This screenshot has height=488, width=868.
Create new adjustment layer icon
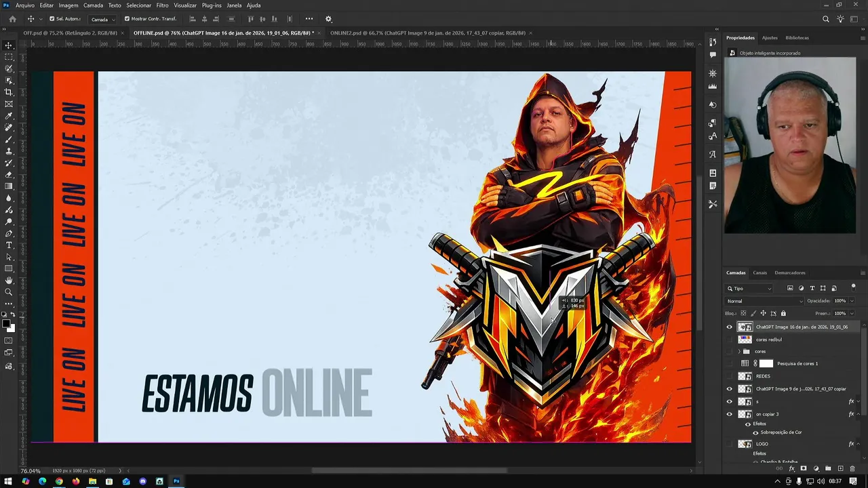pos(816,468)
